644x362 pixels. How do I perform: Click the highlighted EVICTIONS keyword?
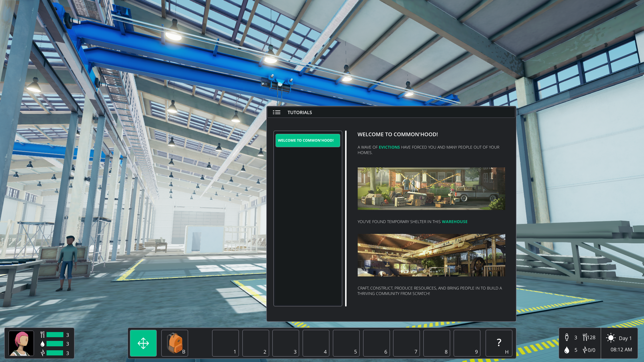click(x=389, y=147)
